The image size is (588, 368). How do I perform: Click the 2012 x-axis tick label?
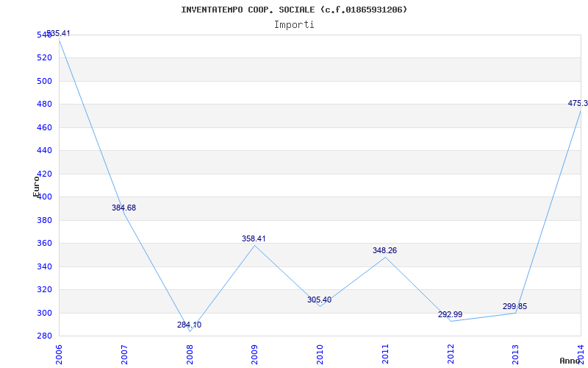451,353
